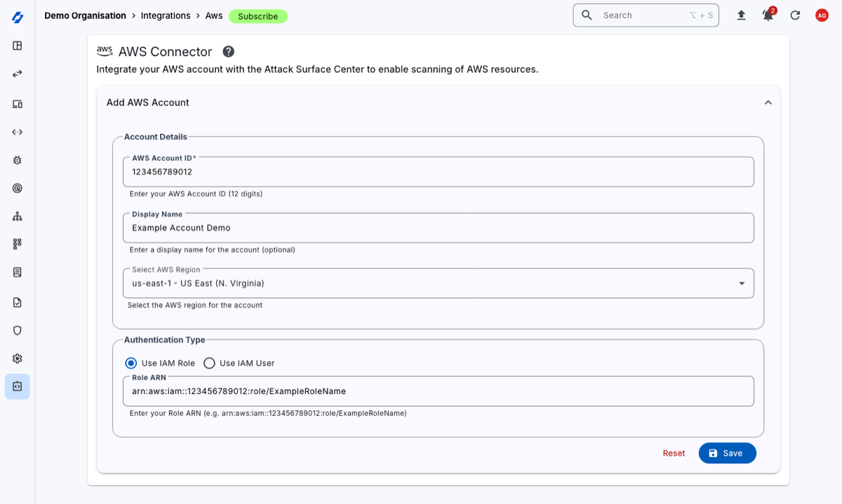
Task: Click the sitemap hierarchy icon in the sidebar
Action: click(x=17, y=216)
